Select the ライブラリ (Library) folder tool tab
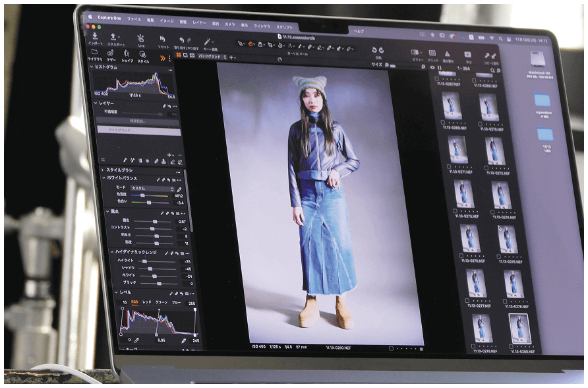Viewport: 588px width, 388px height. click(95, 53)
